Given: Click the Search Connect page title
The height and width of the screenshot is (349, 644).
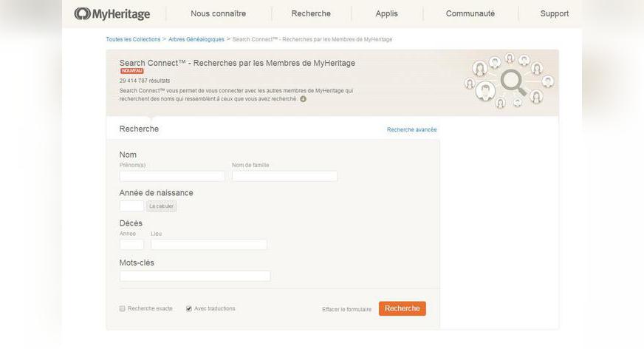Looking at the screenshot, I should point(237,63).
